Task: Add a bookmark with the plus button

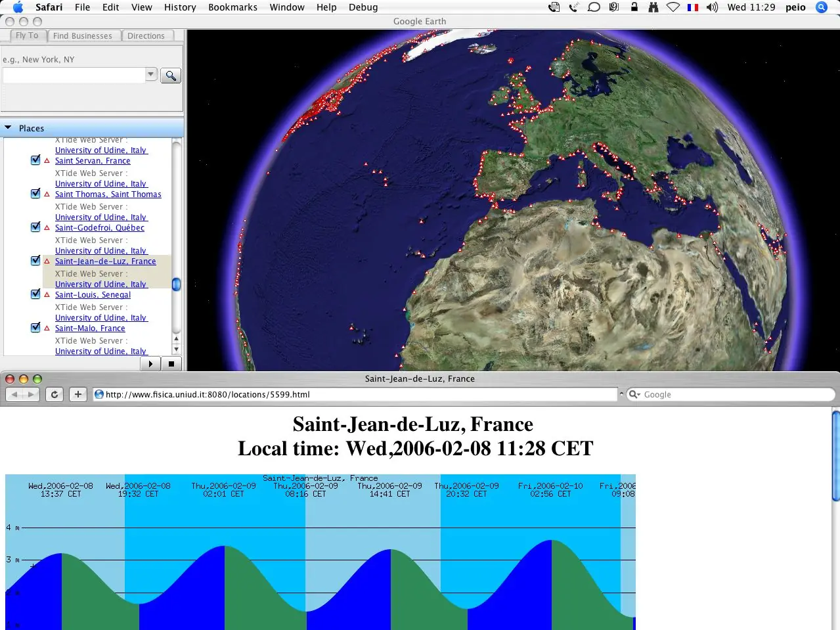Action: (x=78, y=394)
